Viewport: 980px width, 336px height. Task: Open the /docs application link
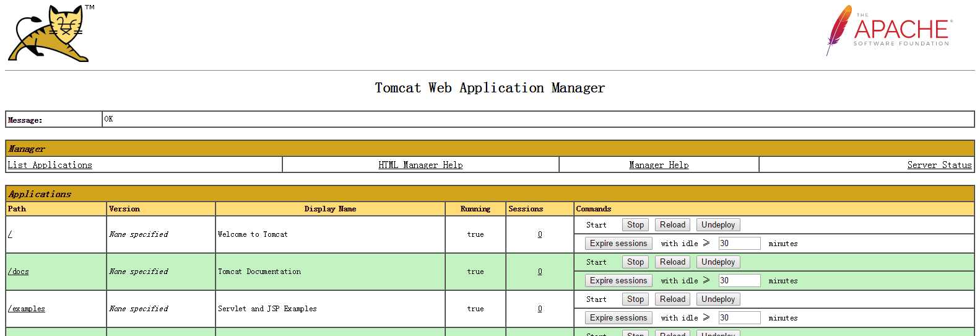[19, 272]
